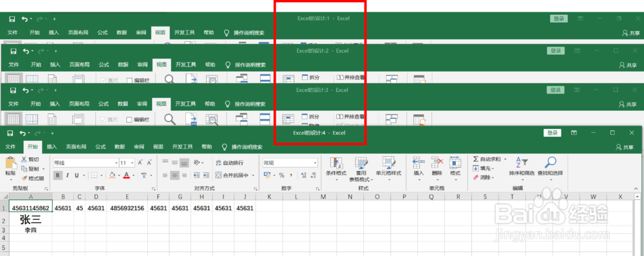Click the phonetic guide (文) icon
This screenshot has width=644, height=256.
144,175
